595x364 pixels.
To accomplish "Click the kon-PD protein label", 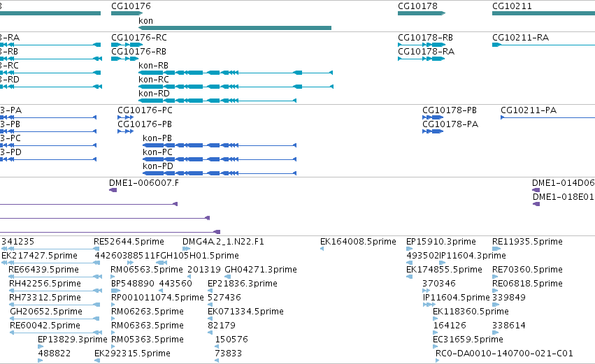I will click(x=158, y=166).
